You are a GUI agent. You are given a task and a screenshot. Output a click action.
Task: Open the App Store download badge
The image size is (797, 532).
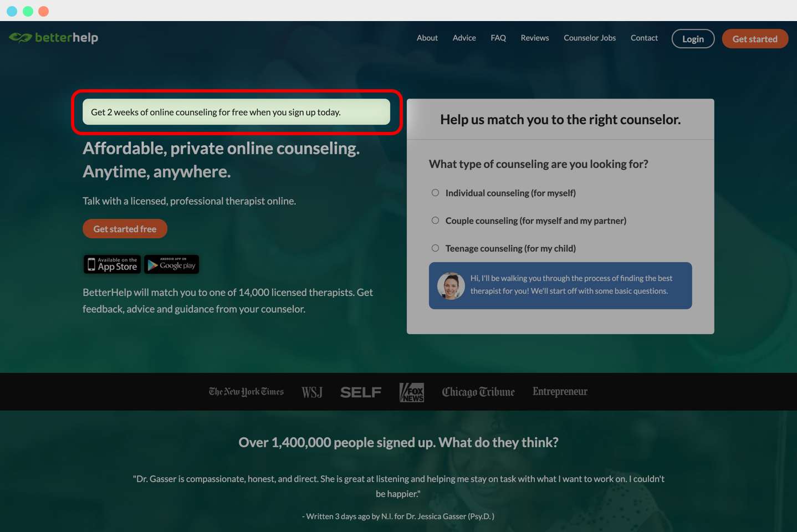(x=113, y=264)
